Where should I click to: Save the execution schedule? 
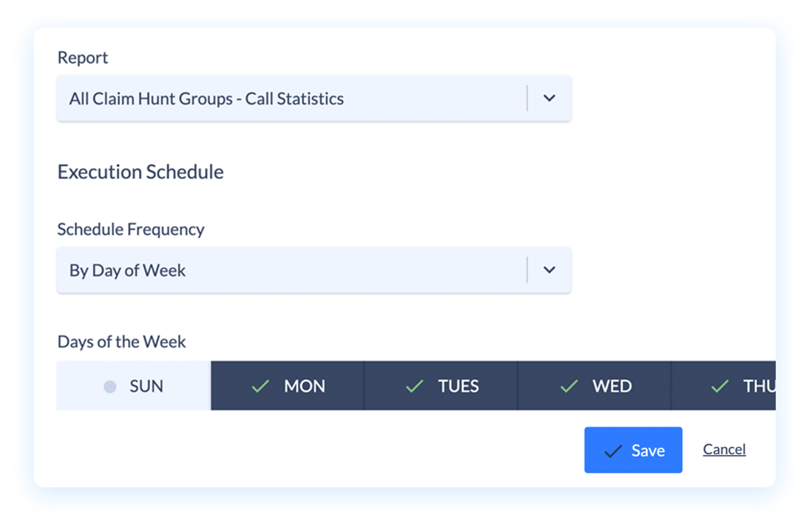(x=633, y=451)
